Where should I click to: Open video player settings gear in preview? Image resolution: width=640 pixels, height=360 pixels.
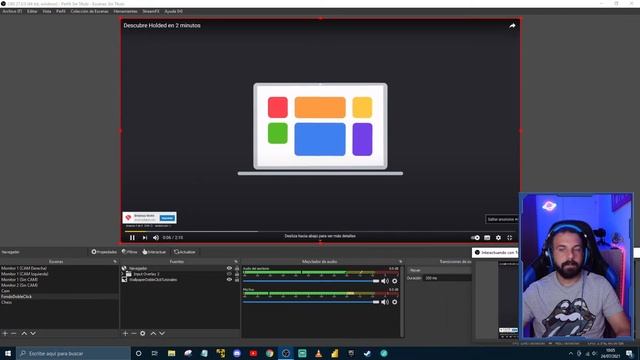tap(498, 238)
